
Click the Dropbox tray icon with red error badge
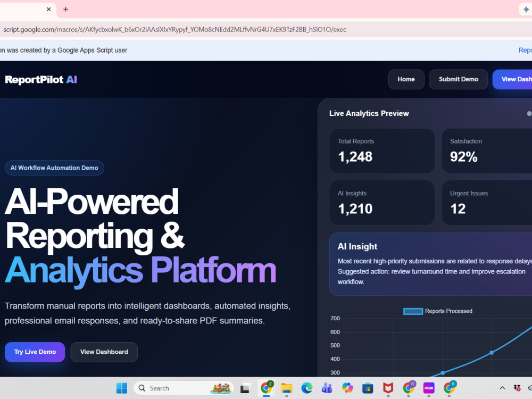coord(517,388)
